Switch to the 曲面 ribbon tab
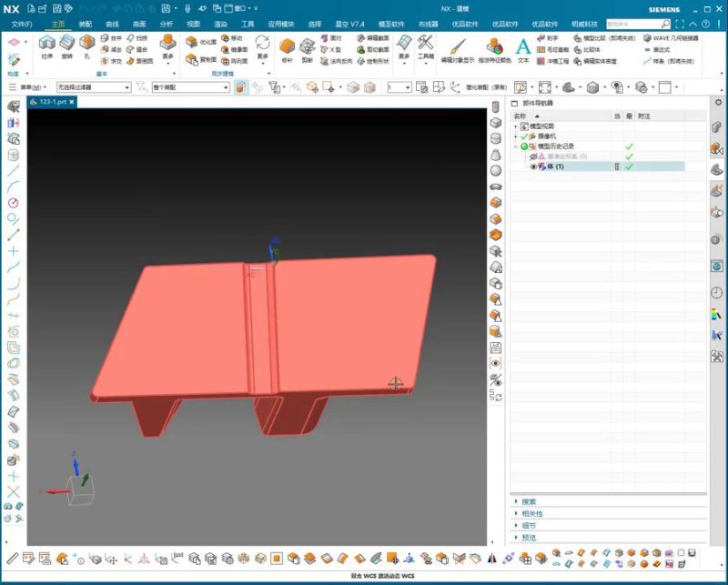 (139, 24)
